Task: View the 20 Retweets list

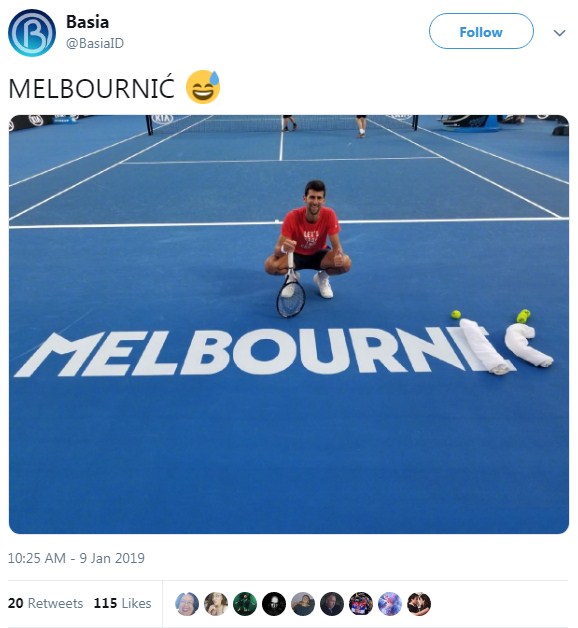Action: pos(46,603)
